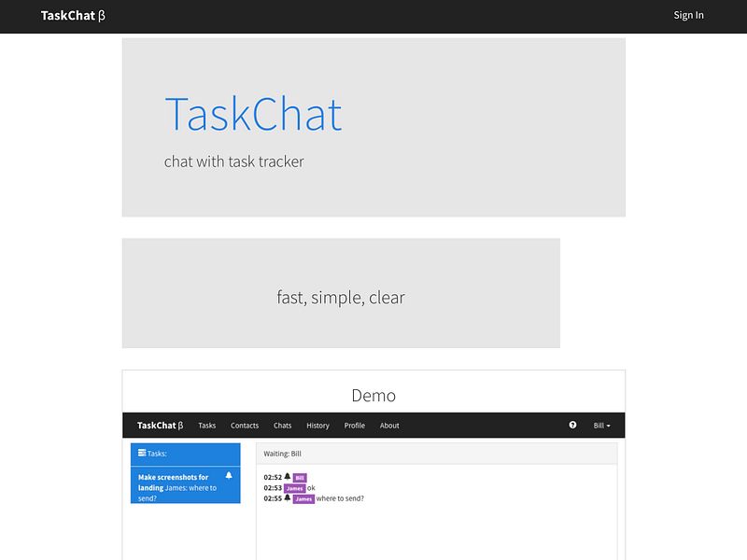The height and width of the screenshot is (560, 747).
Task: Open the Chats menu item
Action: coord(283,426)
